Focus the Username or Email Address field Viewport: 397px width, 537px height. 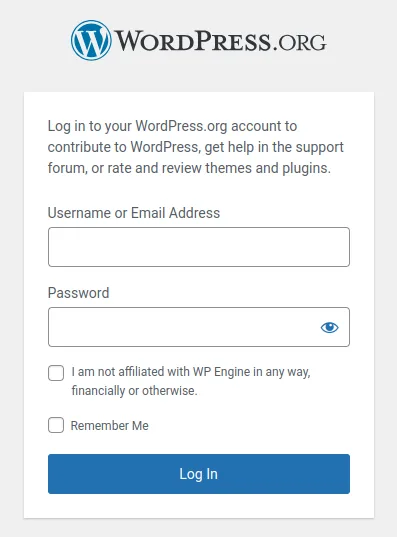click(199, 247)
